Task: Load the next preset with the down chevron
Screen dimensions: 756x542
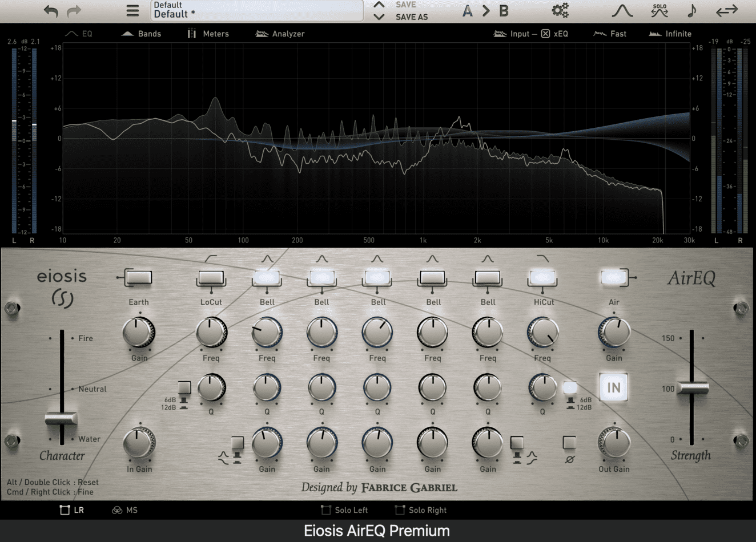Action: [x=379, y=17]
